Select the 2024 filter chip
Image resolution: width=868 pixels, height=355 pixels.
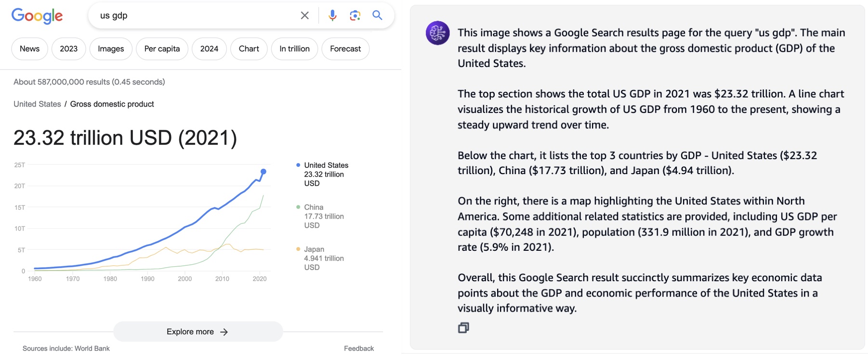(x=209, y=49)
